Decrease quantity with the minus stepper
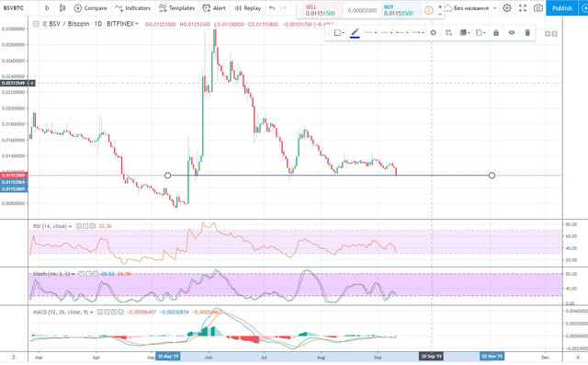Image resolution: width=588 pixels, height=365 pixels. click(x=440, y=14)
